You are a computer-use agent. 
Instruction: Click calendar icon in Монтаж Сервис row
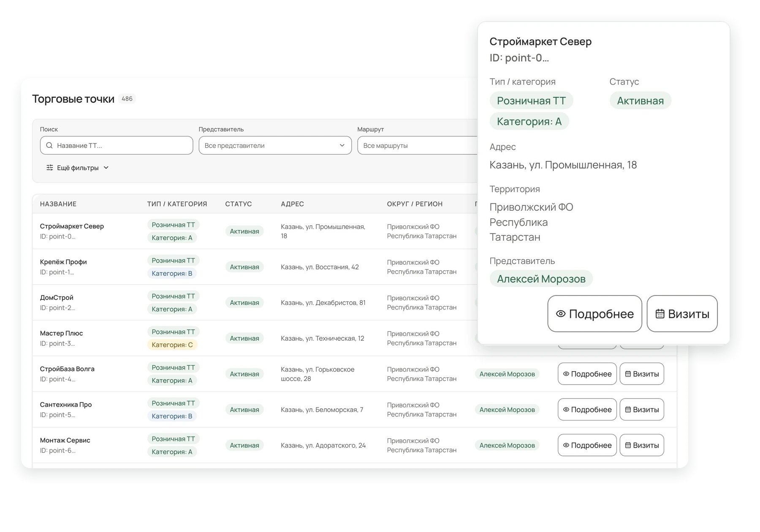628,445
